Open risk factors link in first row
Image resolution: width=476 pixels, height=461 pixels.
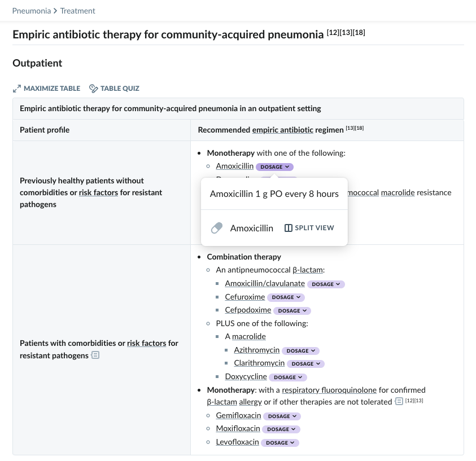(98, 192)
